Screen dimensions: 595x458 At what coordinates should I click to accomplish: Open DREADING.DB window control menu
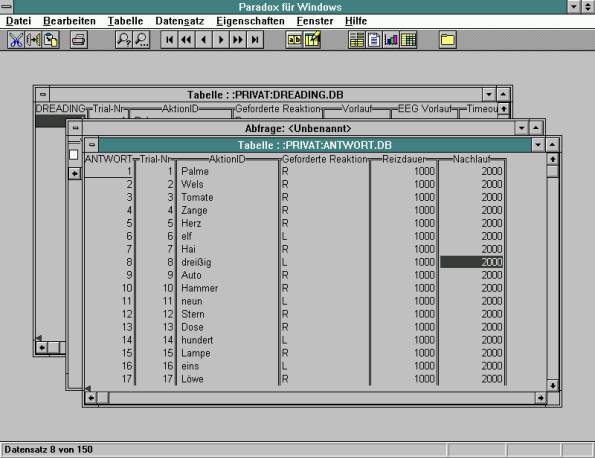[43, 94]
